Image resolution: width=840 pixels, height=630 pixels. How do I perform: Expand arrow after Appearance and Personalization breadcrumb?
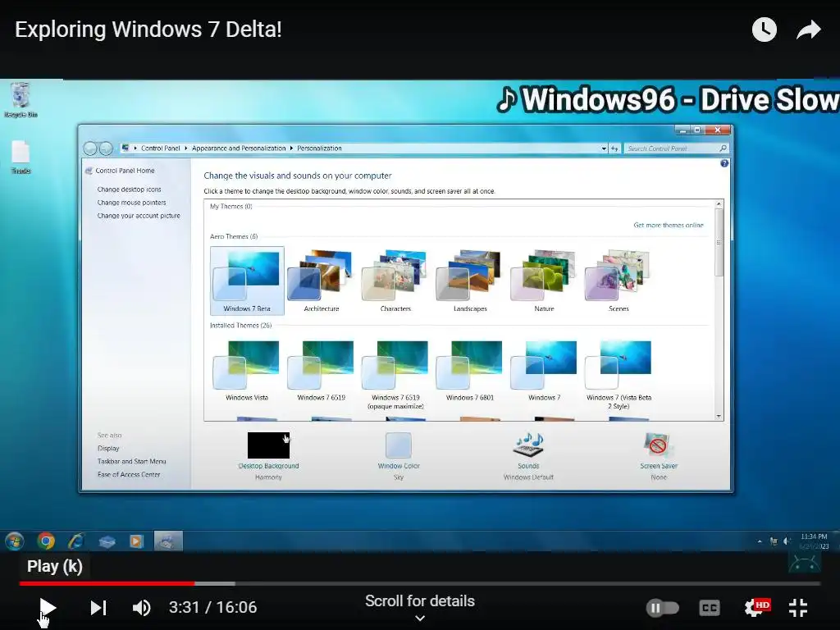[291, 148]
